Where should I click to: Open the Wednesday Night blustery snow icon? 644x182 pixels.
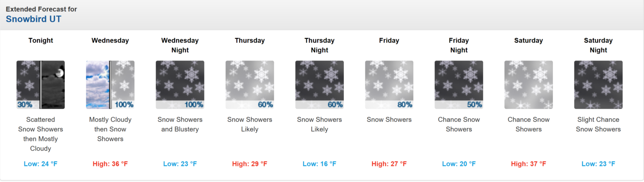click(x=180, y=85)
